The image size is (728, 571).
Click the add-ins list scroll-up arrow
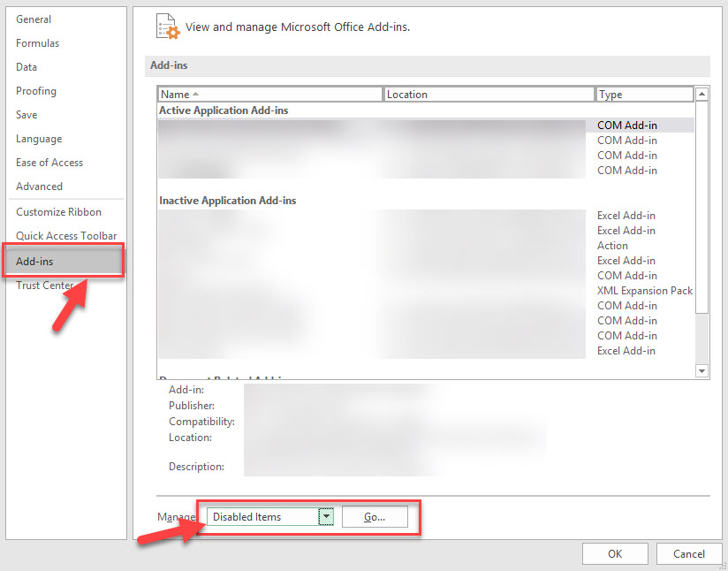pos(701,95)
